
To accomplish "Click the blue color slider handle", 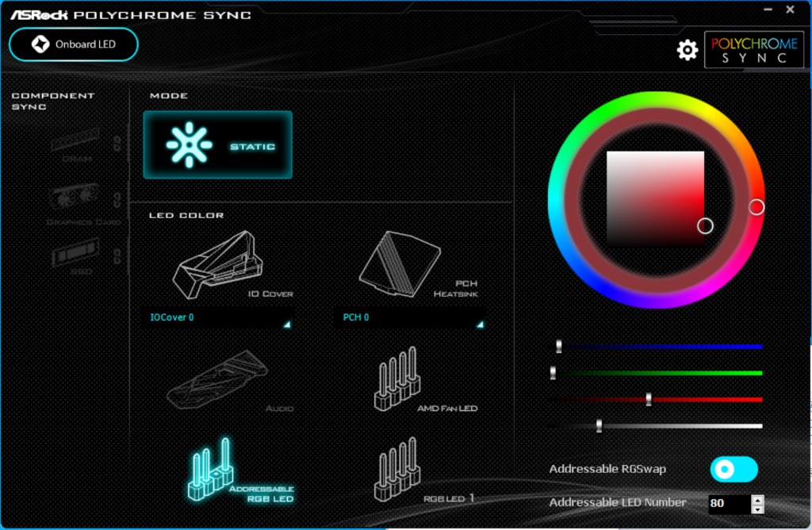I will (559, 346).
